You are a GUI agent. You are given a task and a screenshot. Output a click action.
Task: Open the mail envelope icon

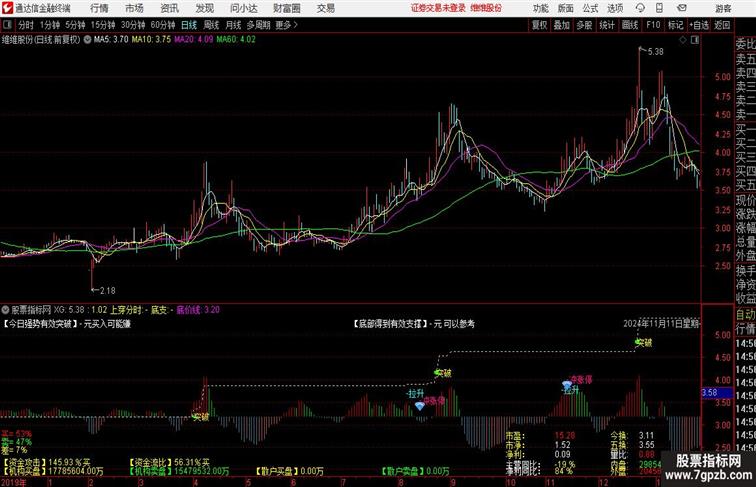click(682, 8)
